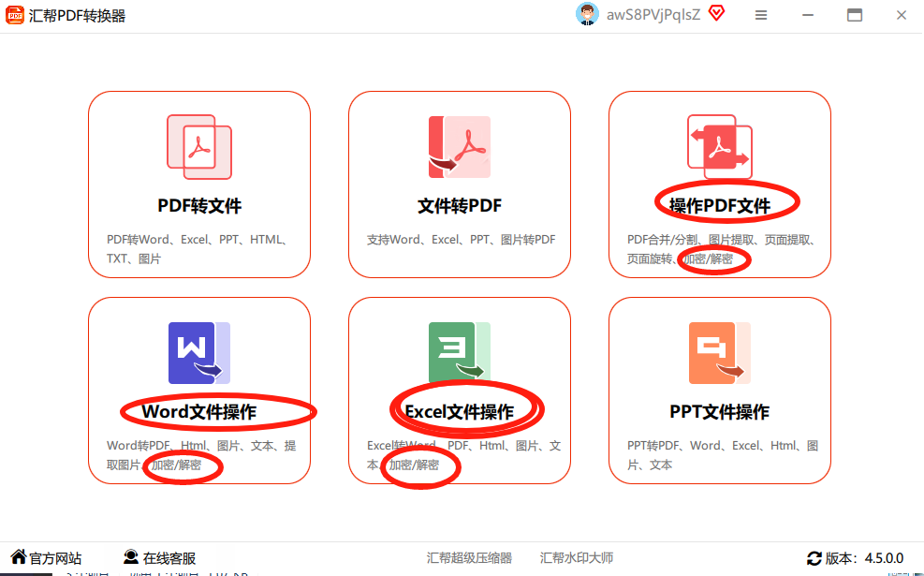The width and height of the screenshot is (924, 576).
Task: Click the 汇帮PDF转换器 window title text
Action: pos(77,16)
